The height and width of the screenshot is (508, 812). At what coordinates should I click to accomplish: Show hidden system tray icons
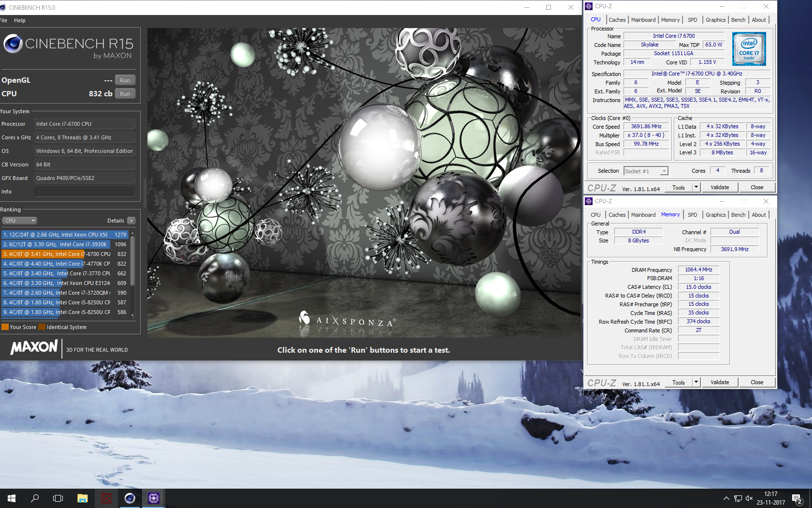(x=726, y=498)
